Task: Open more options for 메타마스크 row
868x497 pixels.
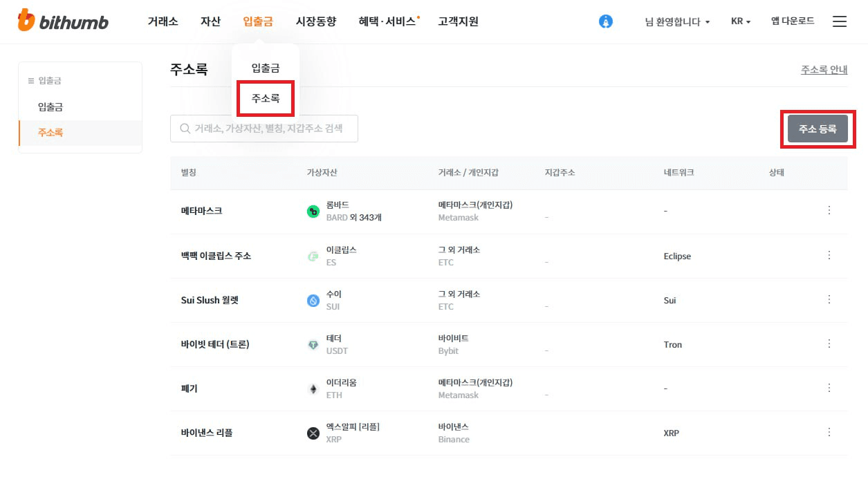Action: (x=829, y=210)
